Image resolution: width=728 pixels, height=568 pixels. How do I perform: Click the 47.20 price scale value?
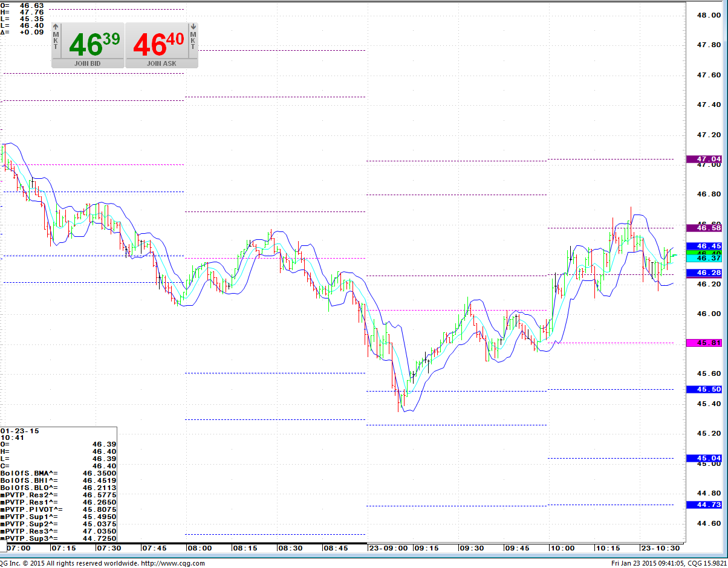709,135
